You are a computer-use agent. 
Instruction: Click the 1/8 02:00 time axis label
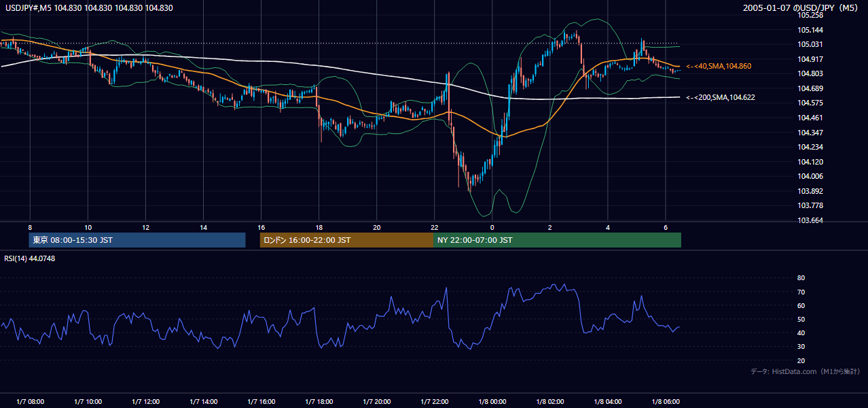(550, 401)
